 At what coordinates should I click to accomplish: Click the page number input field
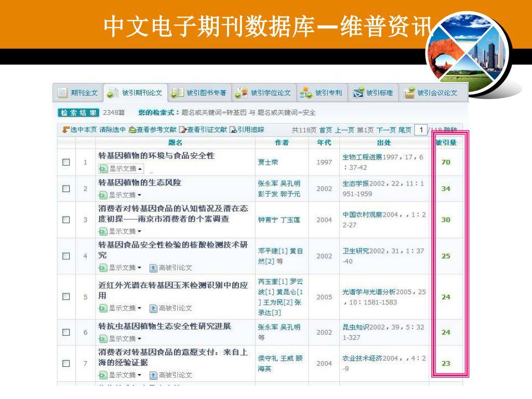coord(421,130)
